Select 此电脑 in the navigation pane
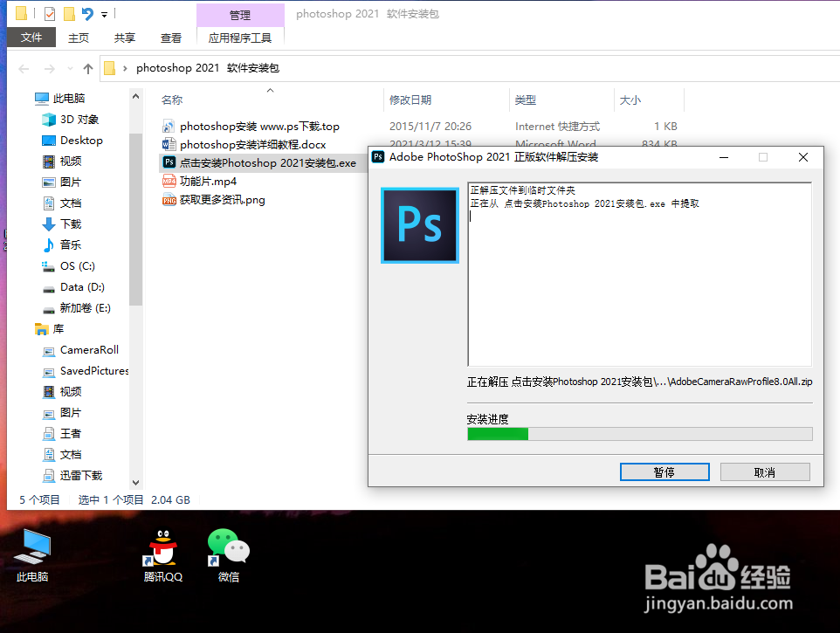 click(x=69, y=98)
